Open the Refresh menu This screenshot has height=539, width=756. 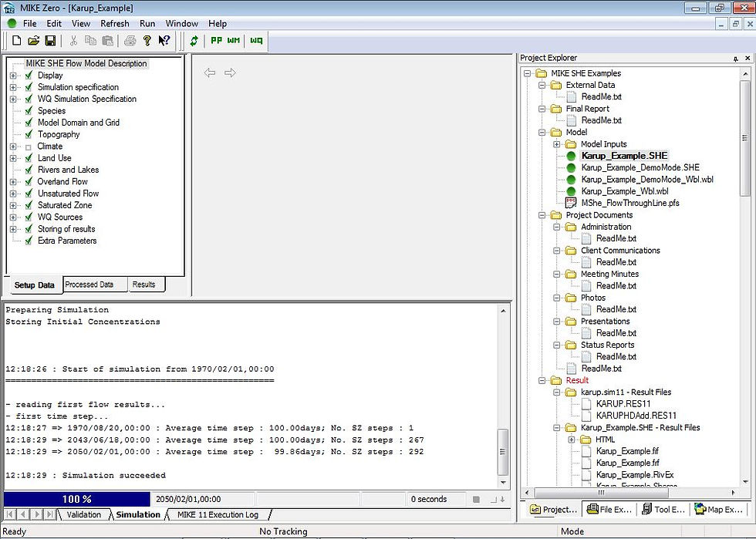[115, 23]
